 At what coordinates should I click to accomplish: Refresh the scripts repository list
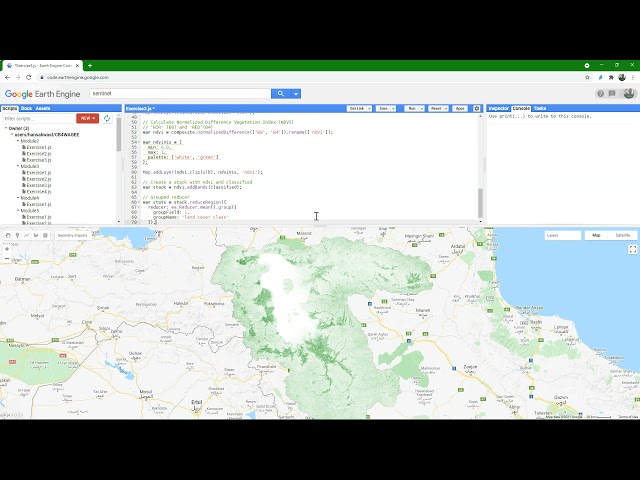(x=107, y=118)
